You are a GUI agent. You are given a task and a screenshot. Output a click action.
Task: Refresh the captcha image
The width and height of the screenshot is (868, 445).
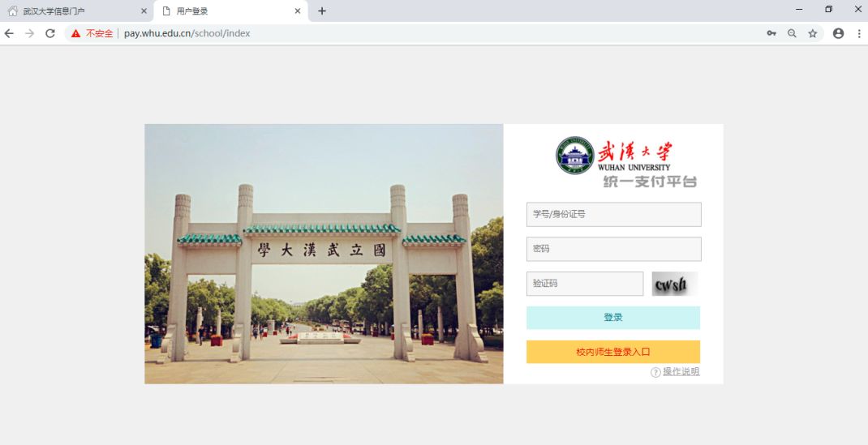(674, 284)
